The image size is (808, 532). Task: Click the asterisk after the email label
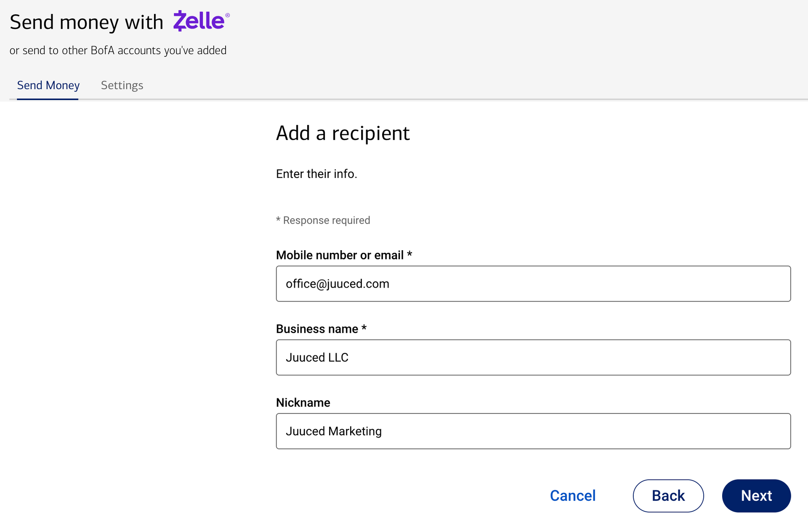click(x=409, y=254)
